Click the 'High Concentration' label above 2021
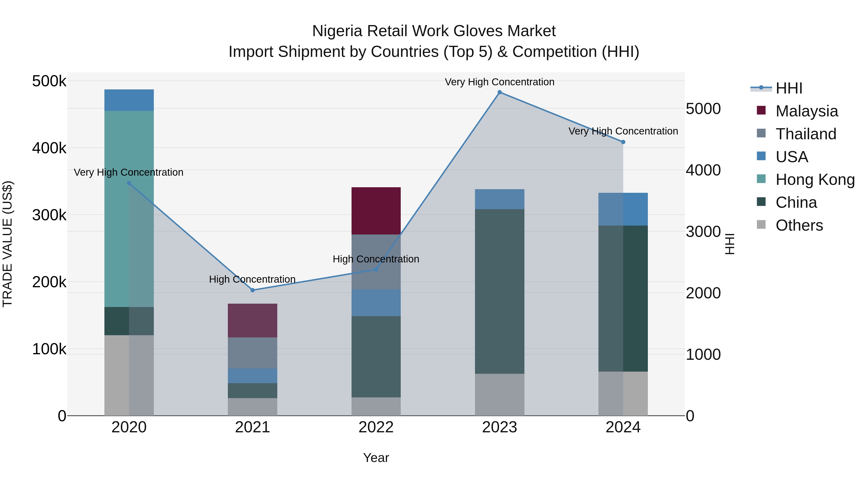The width and height of the screenshot is (868, 488). (x=252, y=279)
